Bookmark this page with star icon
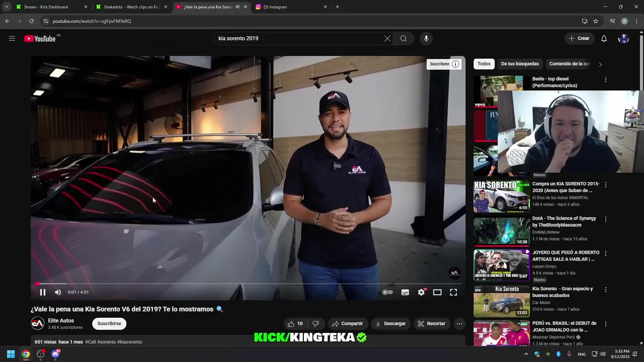644x362 pixels. 596,21
